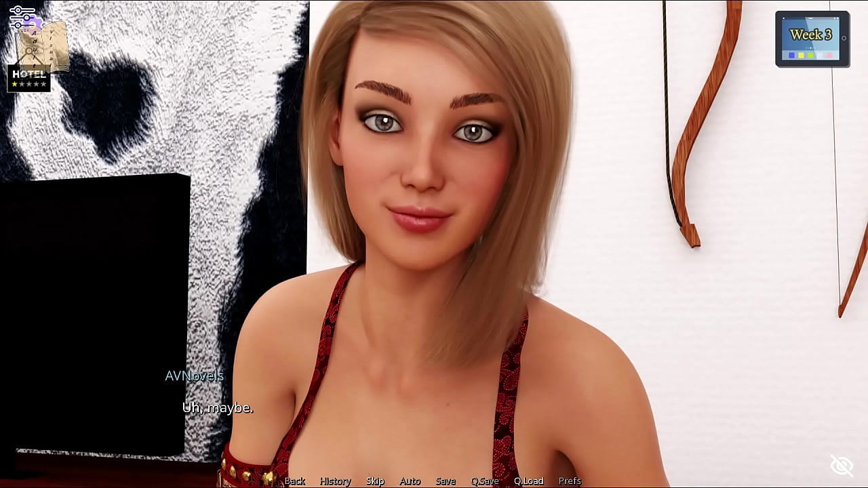Open the sliders settings icon
Image resolution: width=868 pixels, height=488 pixels.
22,16
